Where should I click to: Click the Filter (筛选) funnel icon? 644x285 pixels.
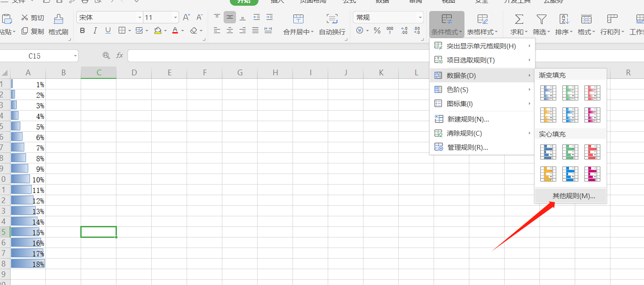coord(541,19)
